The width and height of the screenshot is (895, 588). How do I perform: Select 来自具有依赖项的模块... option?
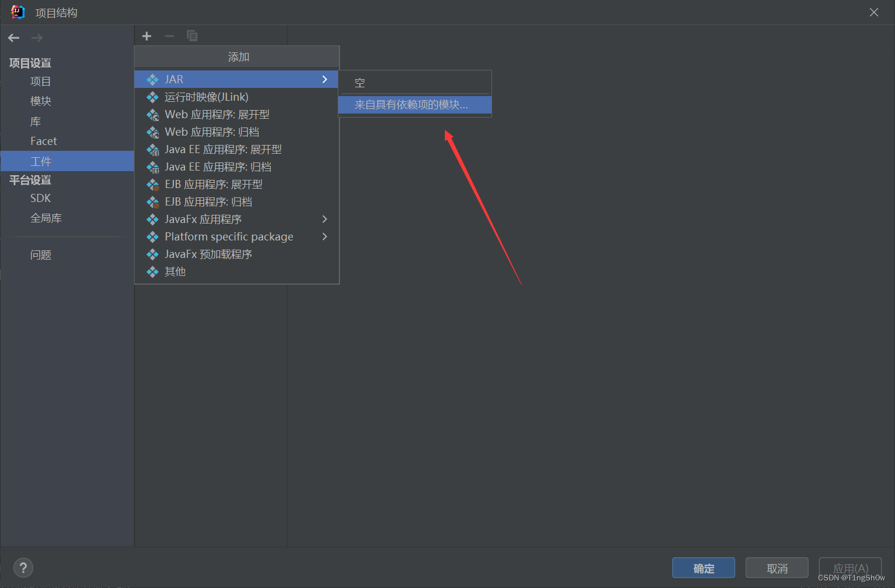415,105
